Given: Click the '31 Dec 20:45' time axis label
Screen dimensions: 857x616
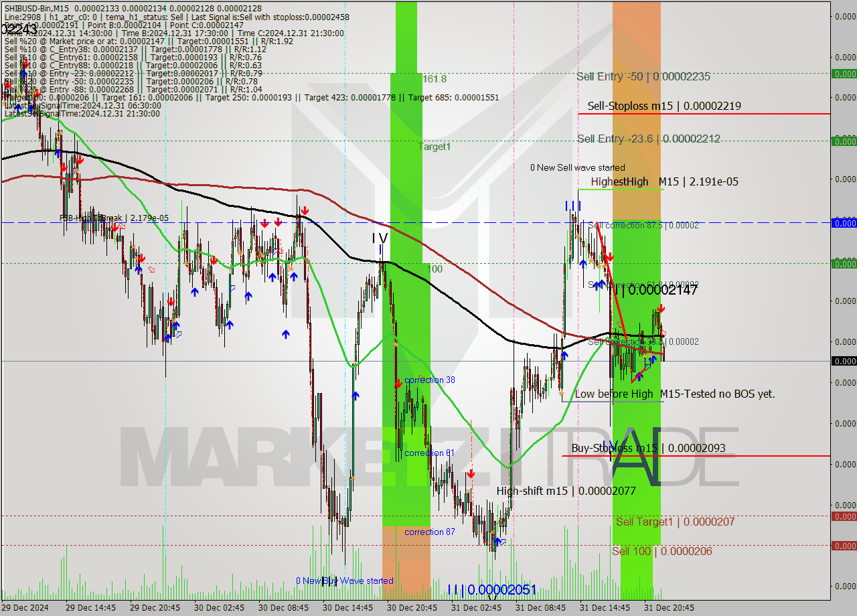Looking at the screenshot, I should pyautogui.click(x=669, y=608).
